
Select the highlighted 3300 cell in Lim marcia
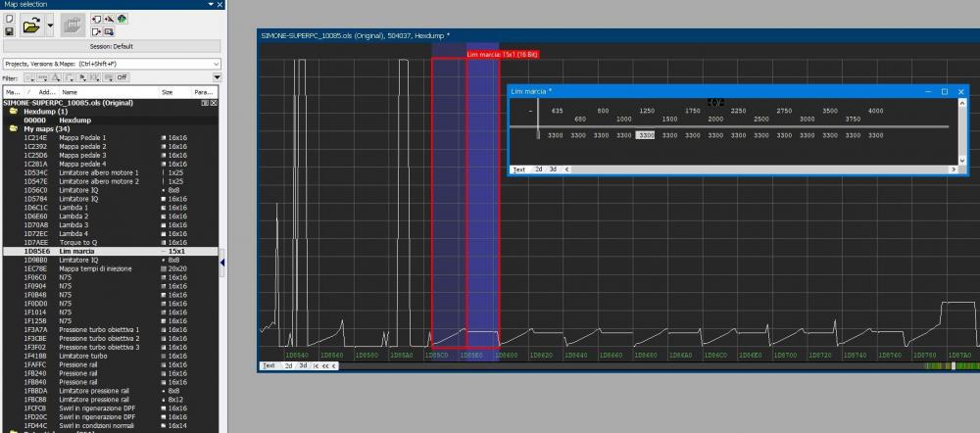coord(646,135)
